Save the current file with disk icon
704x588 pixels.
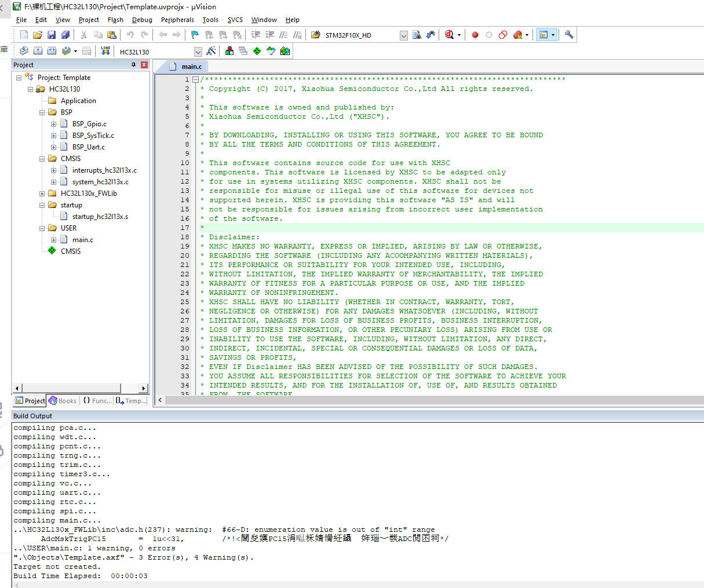tap(52, 35)
